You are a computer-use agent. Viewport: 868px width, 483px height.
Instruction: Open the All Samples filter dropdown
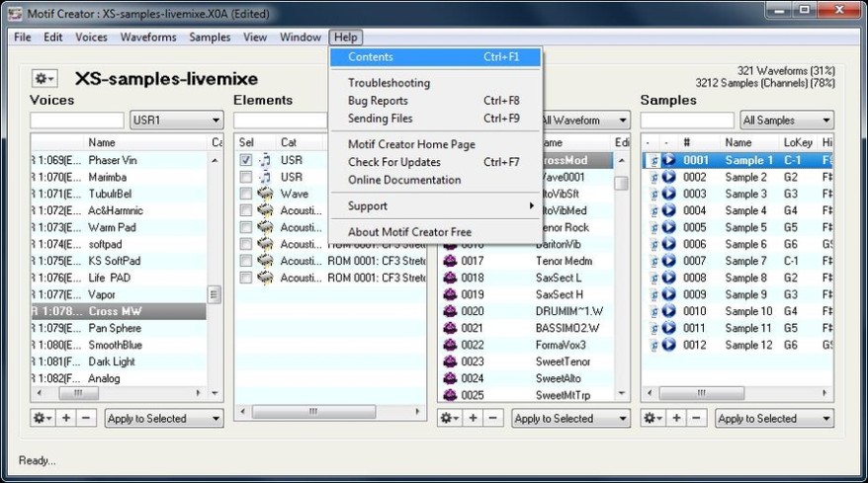[x=787, y=121]
